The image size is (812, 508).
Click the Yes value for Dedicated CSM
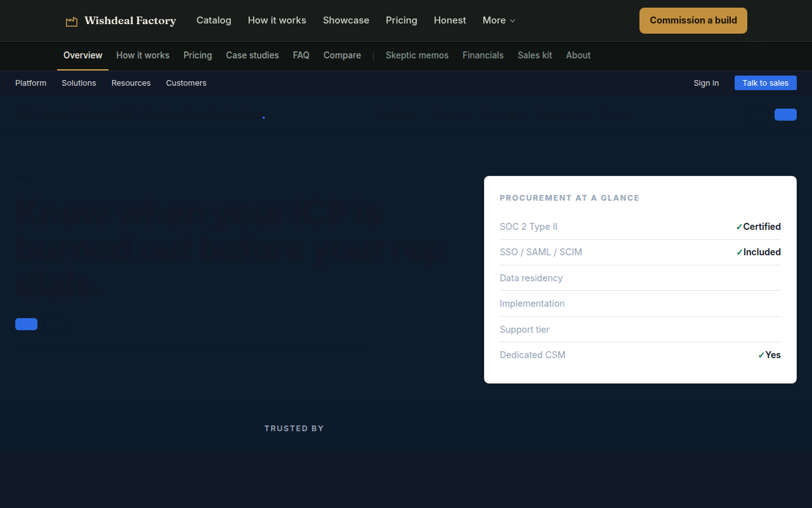coord(773,355)
